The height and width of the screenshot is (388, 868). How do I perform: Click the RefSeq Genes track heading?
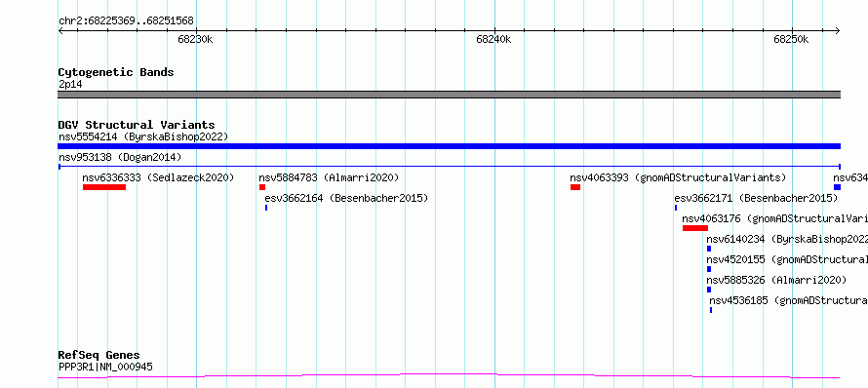(99, 356)
